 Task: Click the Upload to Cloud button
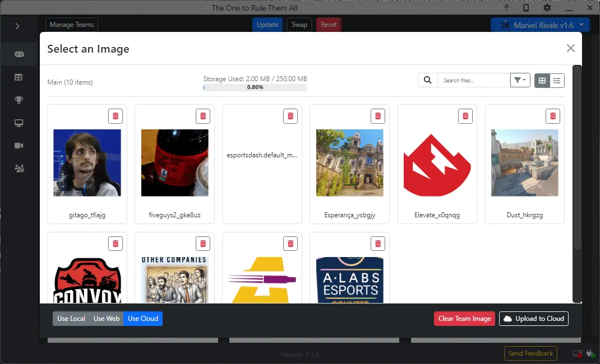click(533, 319)
